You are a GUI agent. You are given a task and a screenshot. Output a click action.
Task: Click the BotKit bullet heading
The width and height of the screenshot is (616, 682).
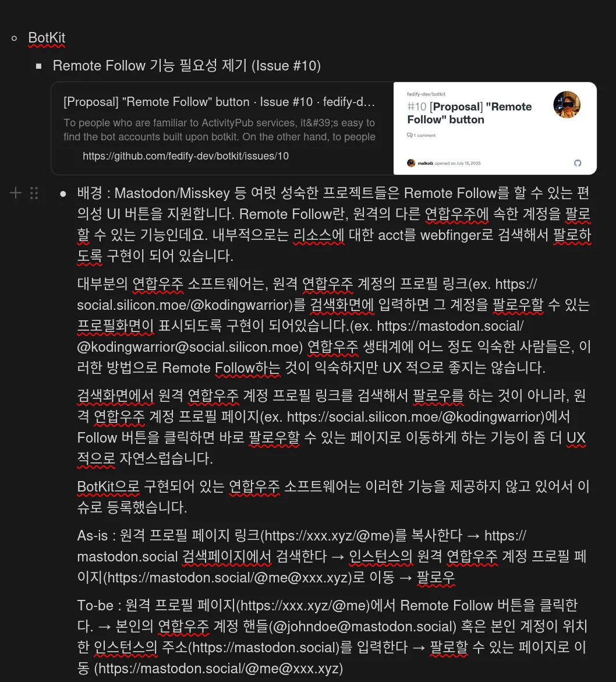coord(47,38)
